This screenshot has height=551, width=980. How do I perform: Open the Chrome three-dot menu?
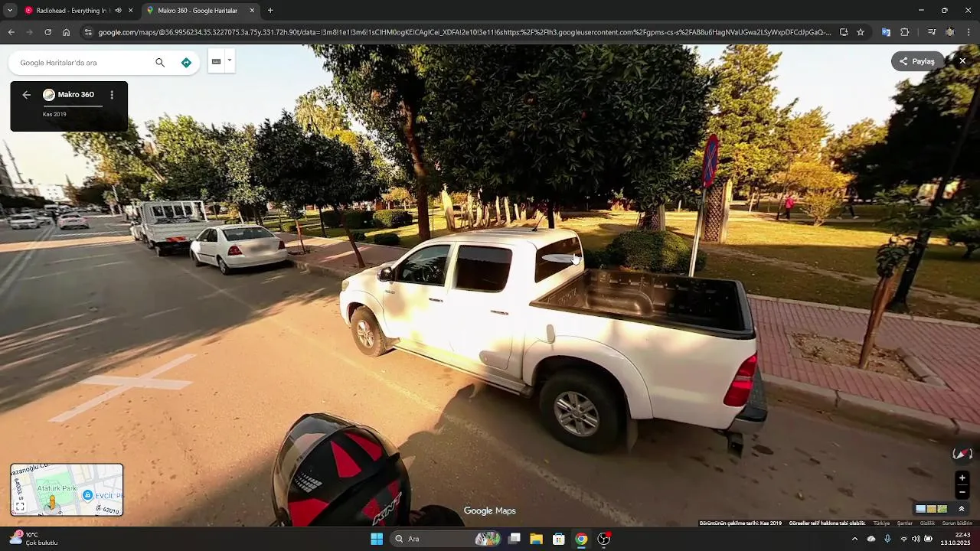point(969,32)
